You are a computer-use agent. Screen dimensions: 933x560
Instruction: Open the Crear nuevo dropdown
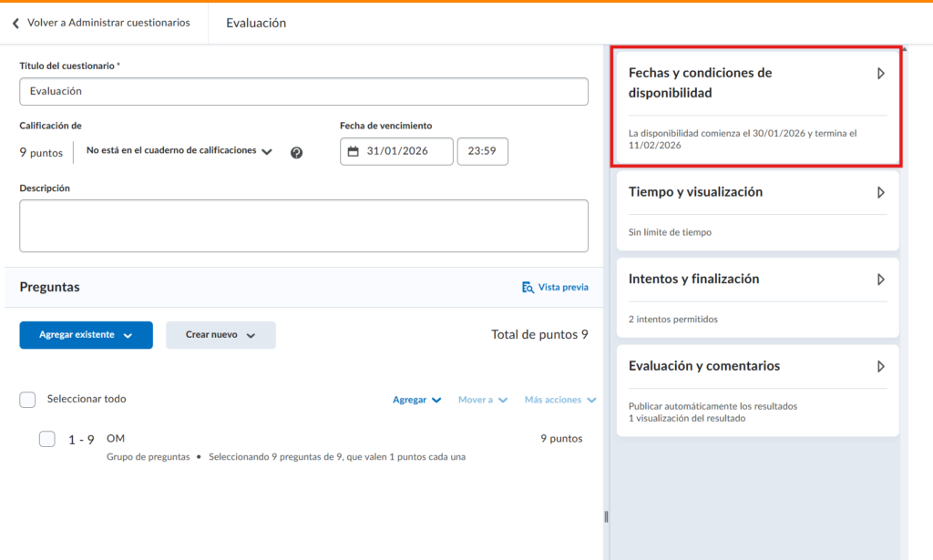point(220,335)
